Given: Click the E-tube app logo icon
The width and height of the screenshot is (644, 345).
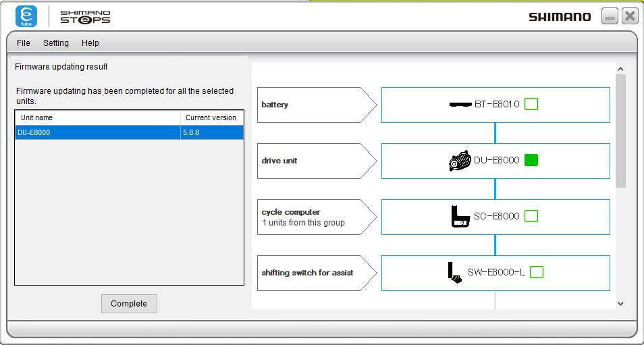Looking at the screenshot, I should (26, 16).
